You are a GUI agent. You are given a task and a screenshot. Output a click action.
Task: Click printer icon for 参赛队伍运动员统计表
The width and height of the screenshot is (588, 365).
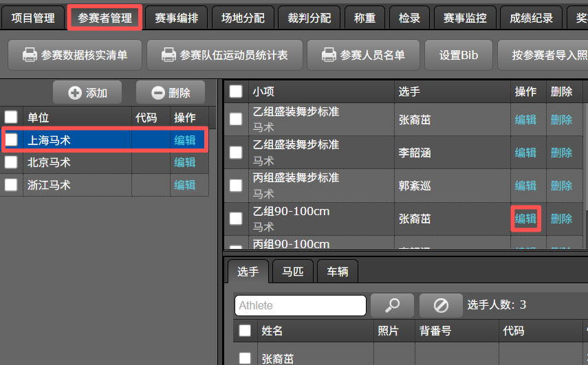[x=168, y=55]
